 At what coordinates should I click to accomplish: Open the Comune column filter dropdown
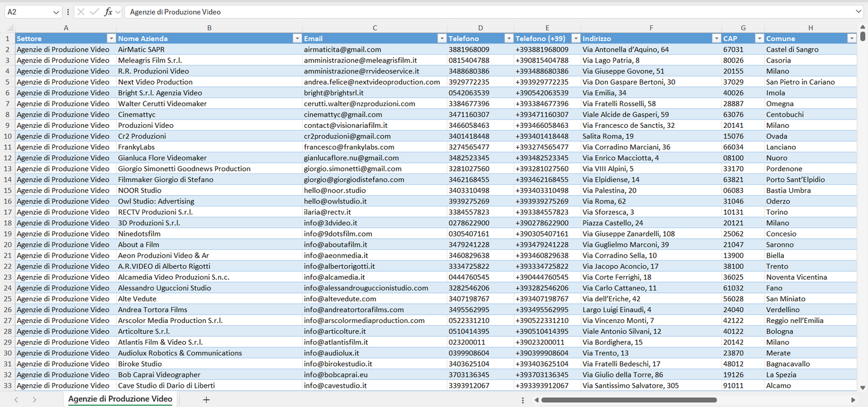[851, 38]
